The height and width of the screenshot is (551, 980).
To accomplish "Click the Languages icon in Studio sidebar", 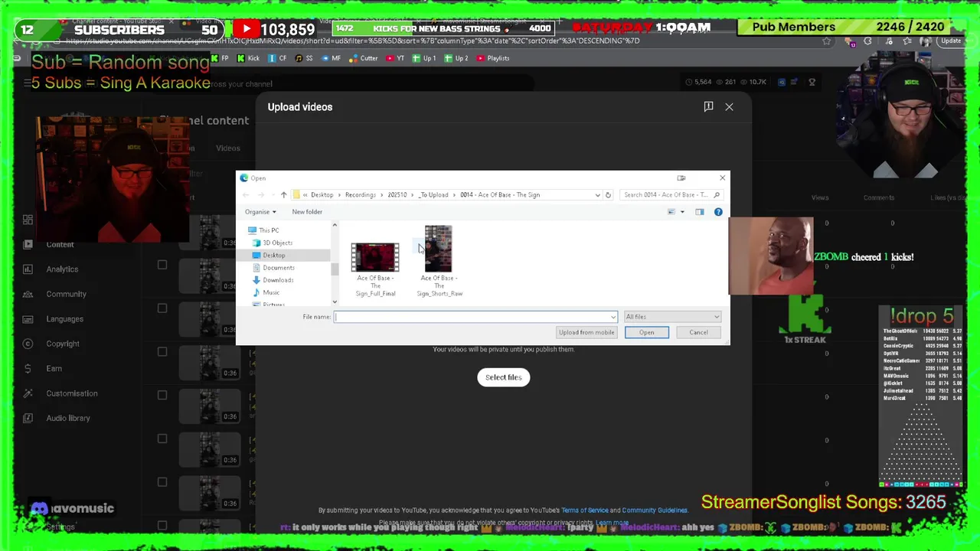I will pos(28,319).
